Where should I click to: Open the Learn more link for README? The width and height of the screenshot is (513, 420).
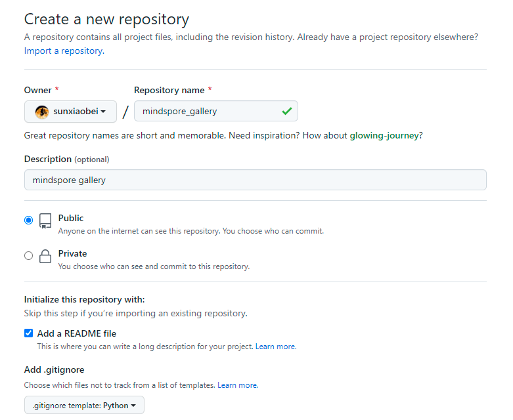(x=276, y=346)
